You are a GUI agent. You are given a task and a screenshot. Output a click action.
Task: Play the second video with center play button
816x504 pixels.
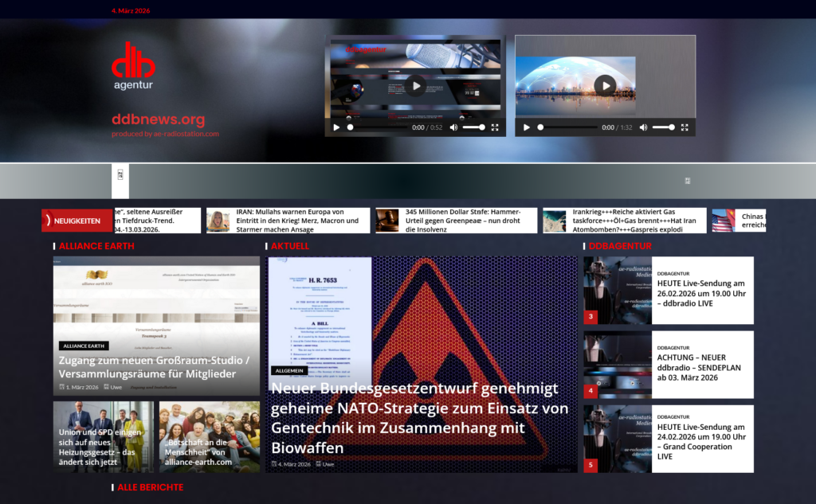click(x=605, y=85)
